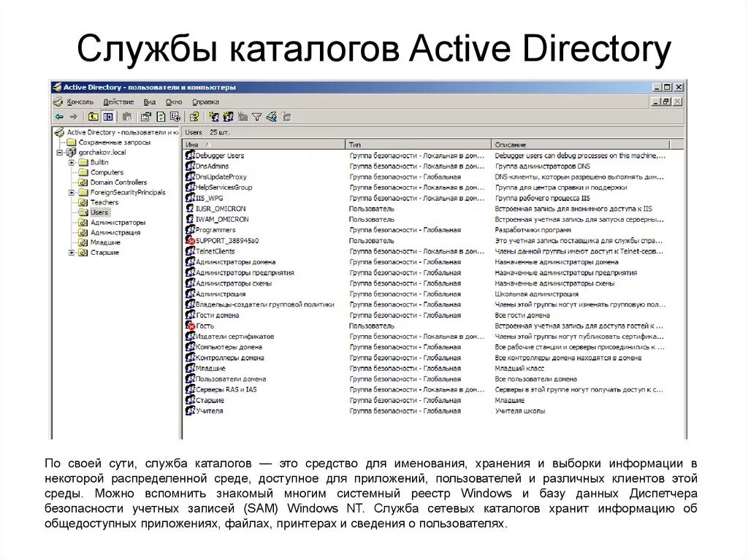Select the Teachers OU in tree
Viewport: 748px width, 560px height.
coord(104,202)
